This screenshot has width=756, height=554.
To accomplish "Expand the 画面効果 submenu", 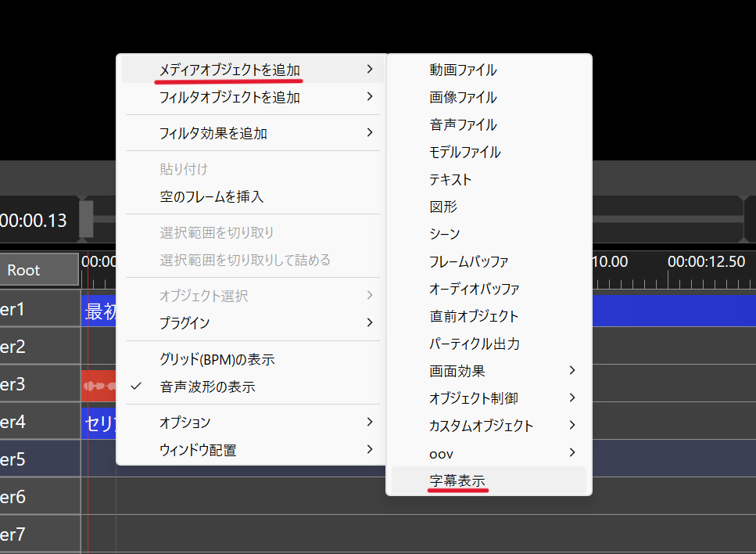I will pyautogui.click(x=572, y=371).
